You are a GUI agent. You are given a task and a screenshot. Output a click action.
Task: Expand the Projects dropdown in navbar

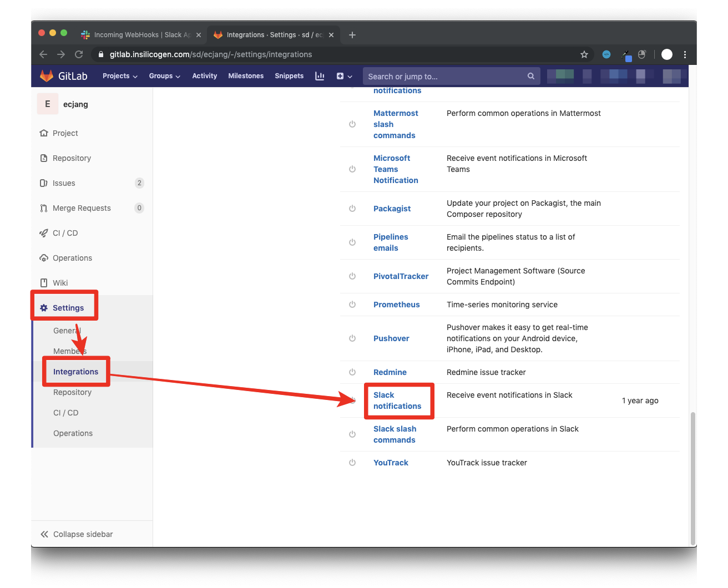click(120, 76)
